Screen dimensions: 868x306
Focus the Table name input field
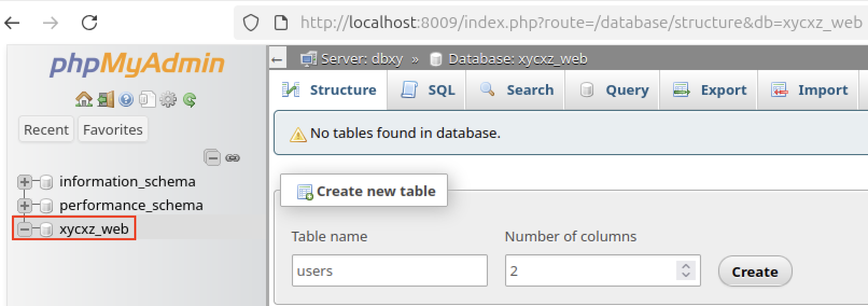click(390, 270)
